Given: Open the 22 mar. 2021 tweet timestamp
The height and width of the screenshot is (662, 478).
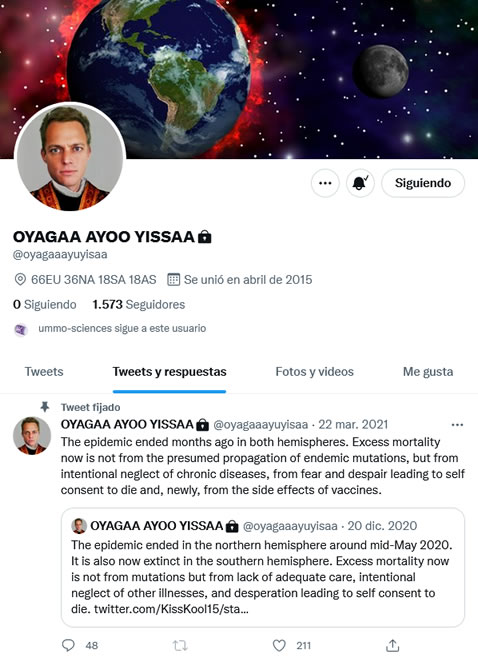Looking at the screenshot, I should pos(353,424).
